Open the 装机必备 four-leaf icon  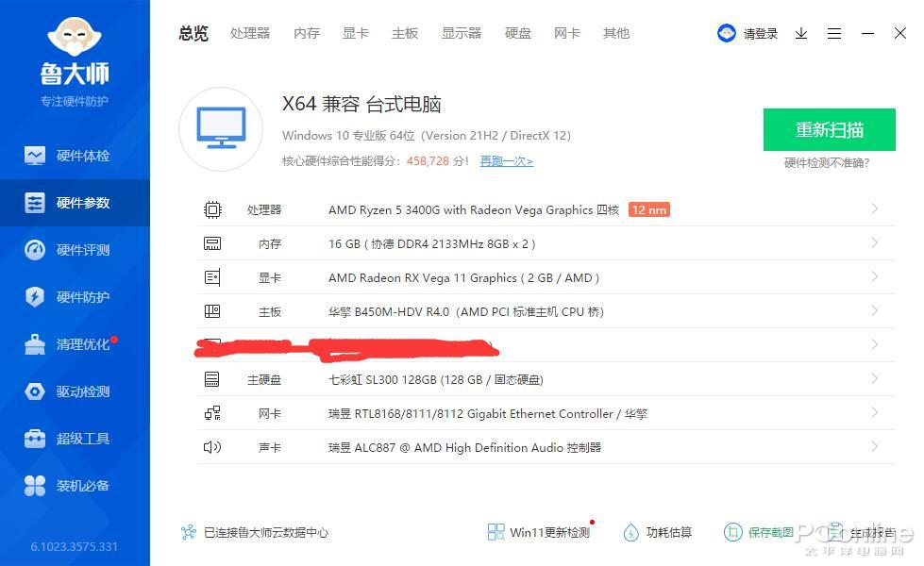[x=35, y=485]
